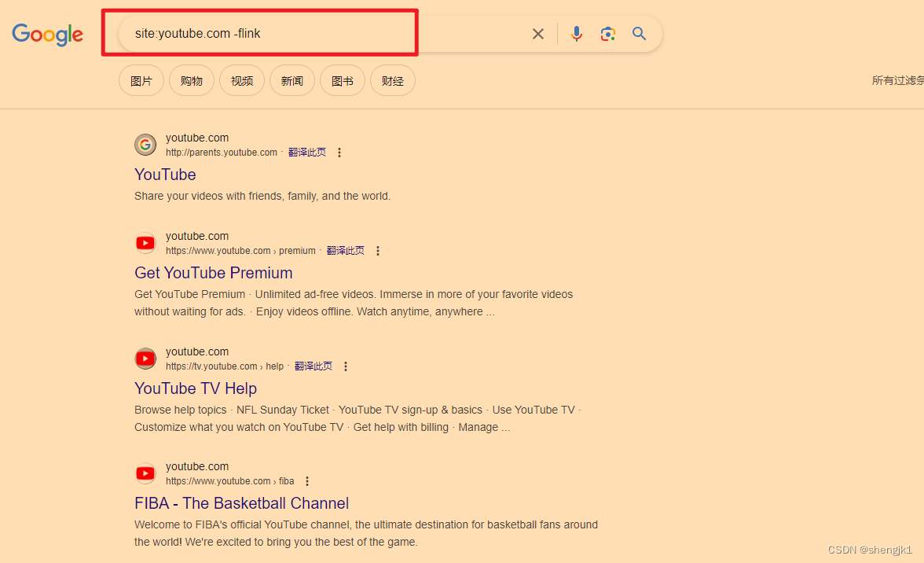The width and height of the screenshot is (924, 563).
Task: Click 翻译此页 for tv.youtube.com help result
Action: point(313,366)
